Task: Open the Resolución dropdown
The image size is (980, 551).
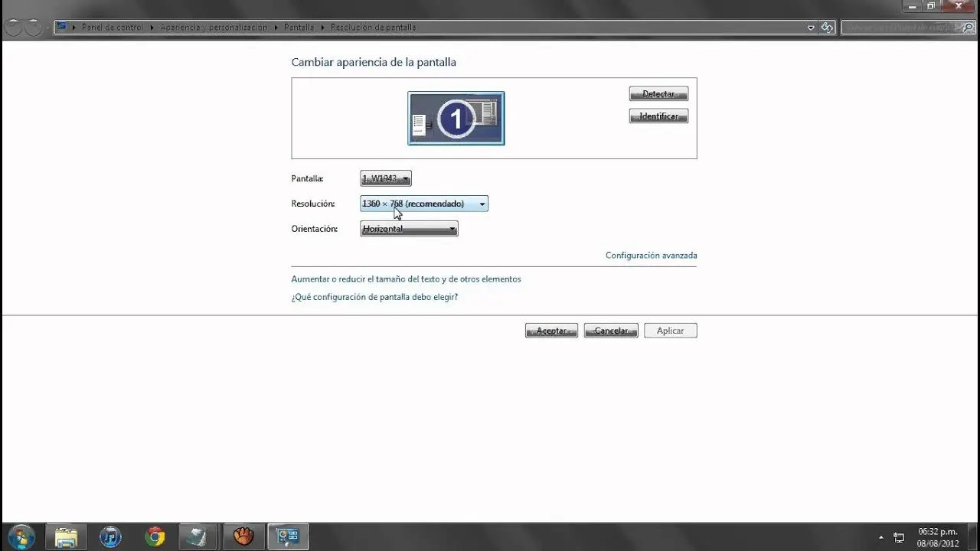Action: [x=424, y=204]
